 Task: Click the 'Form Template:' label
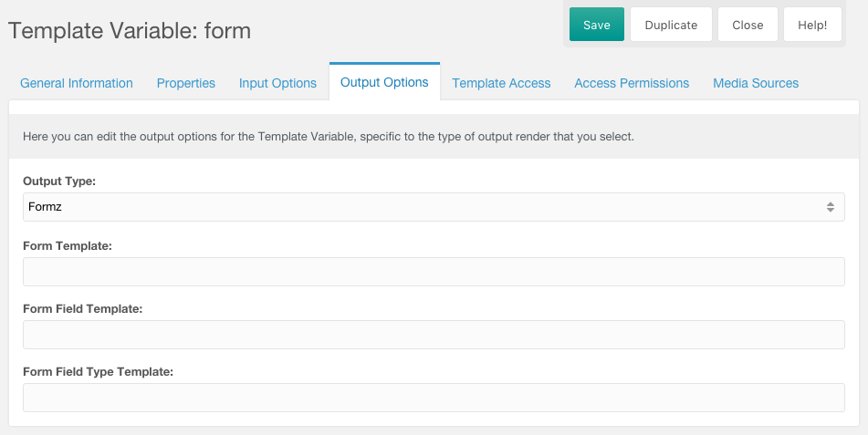[68, 245]
